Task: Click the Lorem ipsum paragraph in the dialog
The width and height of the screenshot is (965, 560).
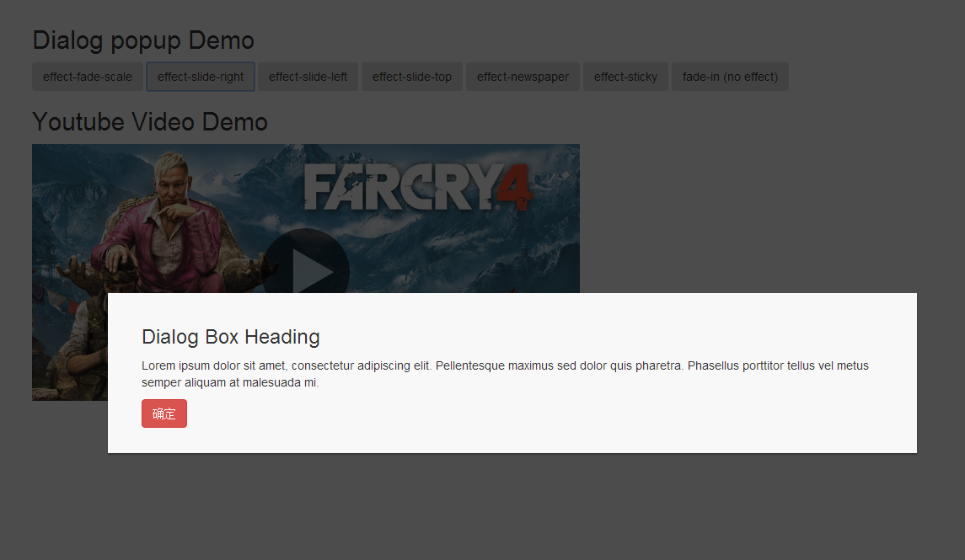Action: pos(506,374)
